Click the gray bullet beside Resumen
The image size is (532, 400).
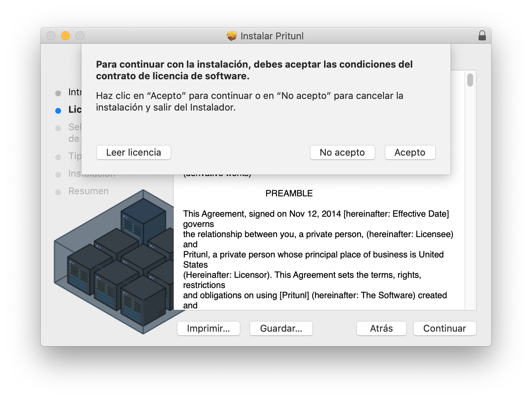point(58,192)
